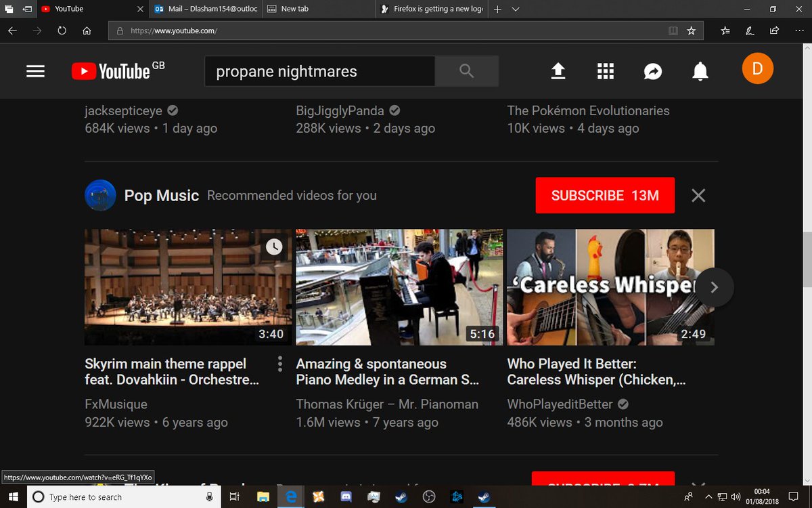
Task: Open the account avatar D
Action: click(x=757, y=68)
